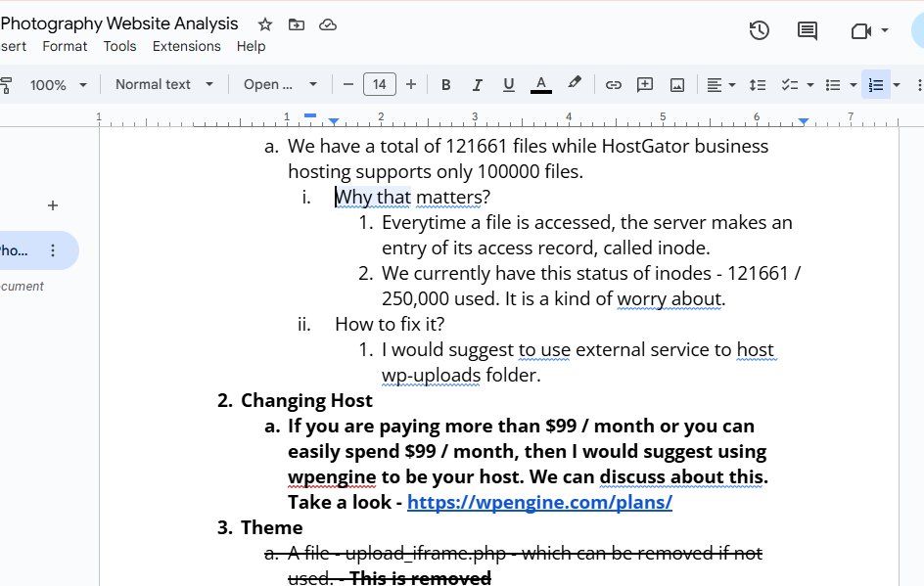This screenshot has width=924, height=586.
Task: Open line and paragraph spacing
Action: point(758,85)
